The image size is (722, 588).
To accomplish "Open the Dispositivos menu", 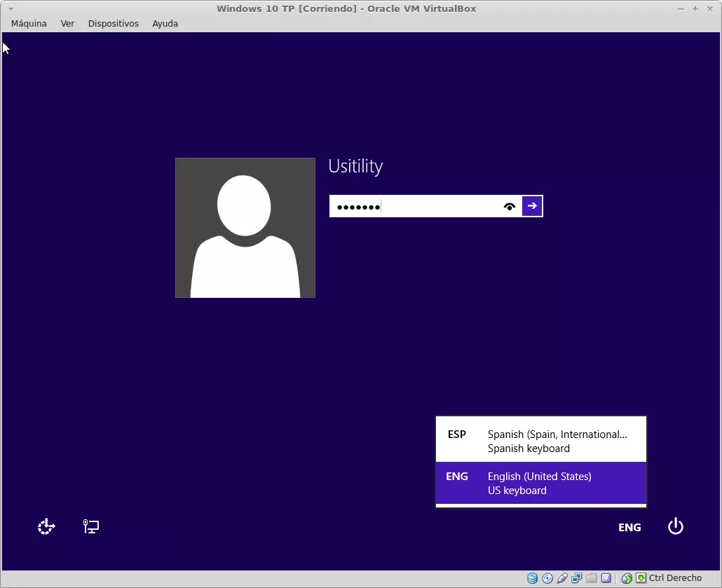I will click(x=113, y=23).
